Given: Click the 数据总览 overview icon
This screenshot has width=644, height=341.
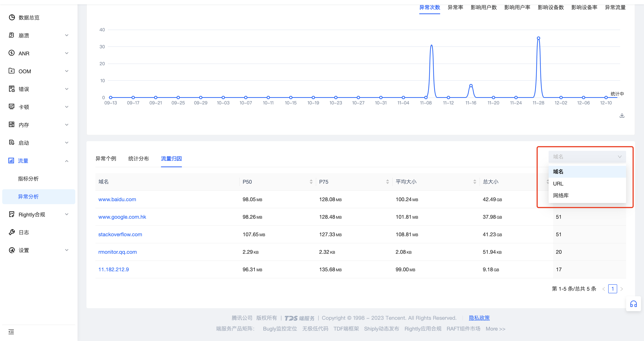Looking at the screenshot, I should pos(12,17).
